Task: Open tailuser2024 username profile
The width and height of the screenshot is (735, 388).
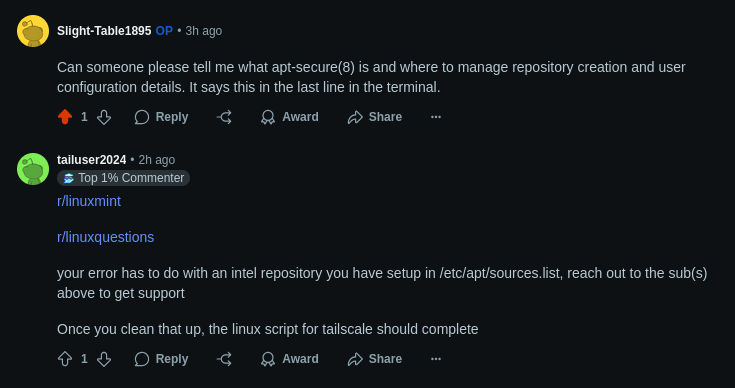Action: point(91,160)
